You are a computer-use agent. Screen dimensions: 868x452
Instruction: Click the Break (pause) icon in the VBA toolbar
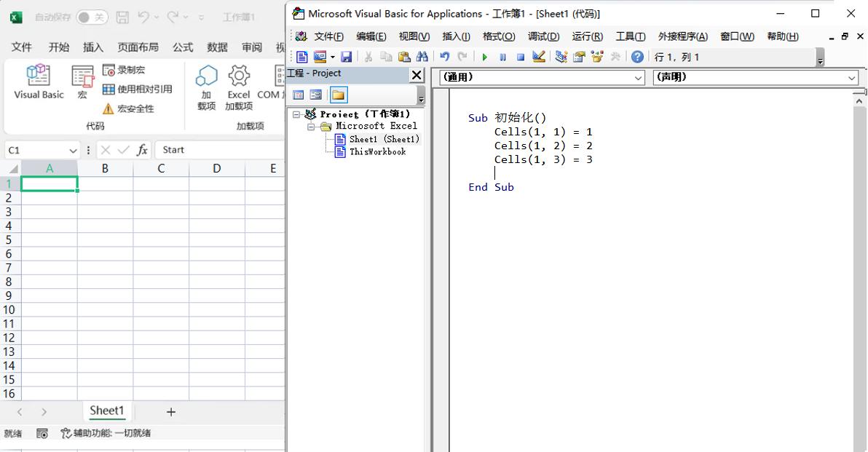coord(502,57)
